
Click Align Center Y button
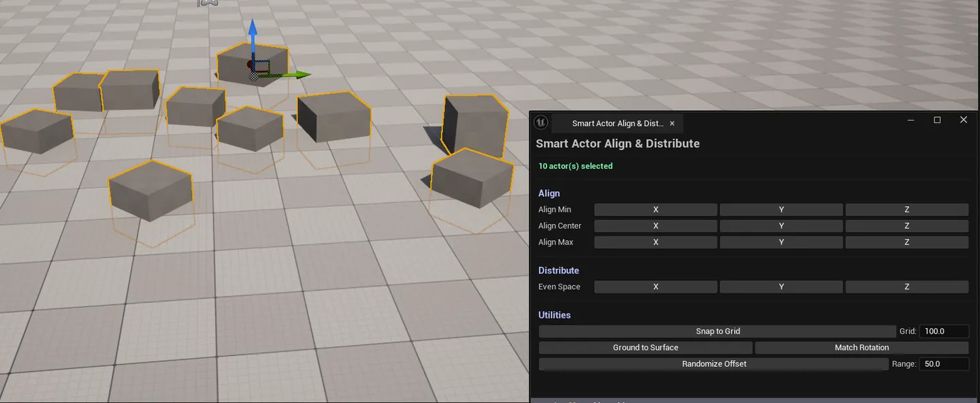(781, 226)
